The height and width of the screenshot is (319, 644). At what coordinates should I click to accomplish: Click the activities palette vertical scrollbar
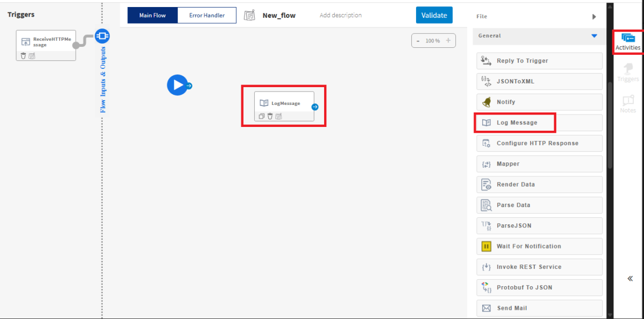tap(610, 125)
